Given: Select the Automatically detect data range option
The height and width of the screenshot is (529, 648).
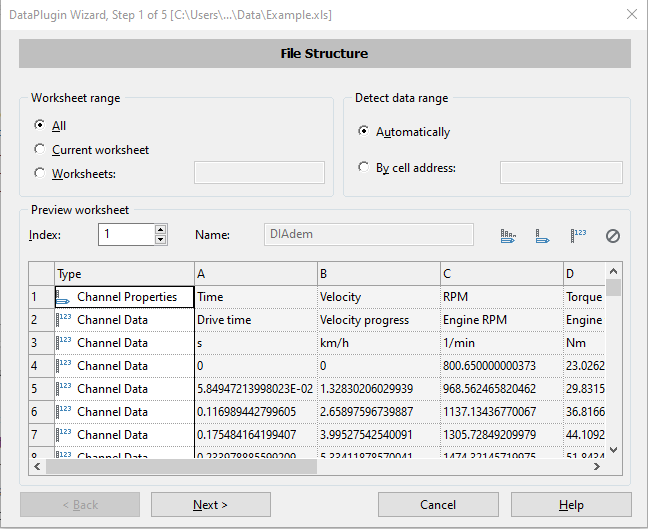Looking at the screenshot, I should [364, 132].
